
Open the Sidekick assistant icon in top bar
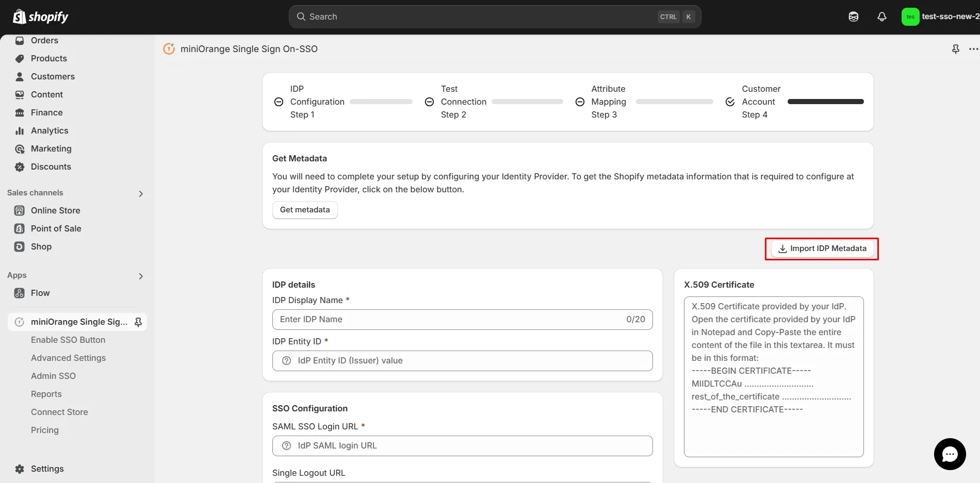[x=854, y=16]
